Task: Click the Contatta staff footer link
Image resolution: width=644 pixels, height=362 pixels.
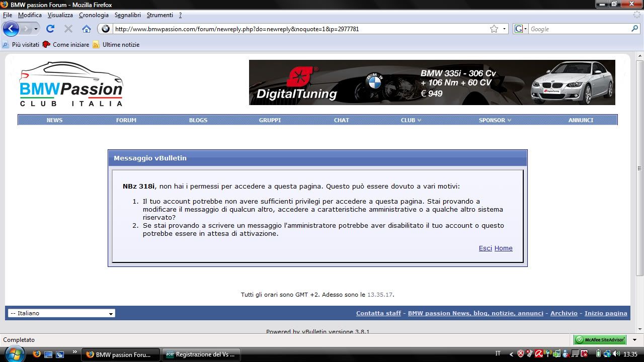Action: 379,313
